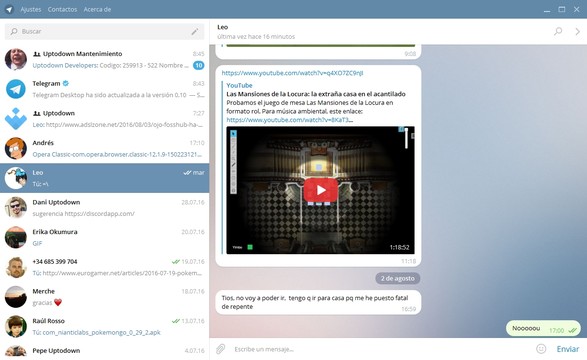This screenshot has height=360, width=587.
Task: Select the Dani Uptodown conversation
Action: tap(104, 208)
